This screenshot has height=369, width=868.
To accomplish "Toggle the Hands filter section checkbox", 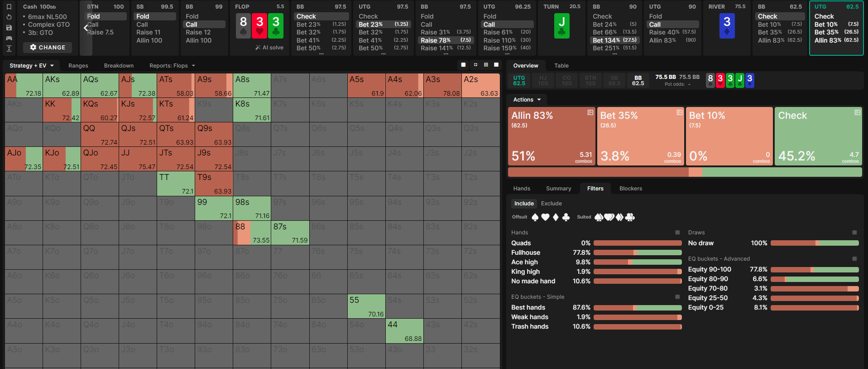I will coord(677,233).
